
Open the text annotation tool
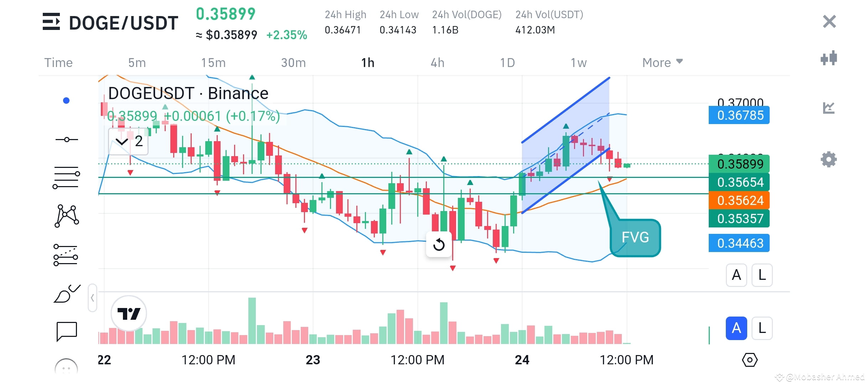pyautogui.click(x=66, y=332)
